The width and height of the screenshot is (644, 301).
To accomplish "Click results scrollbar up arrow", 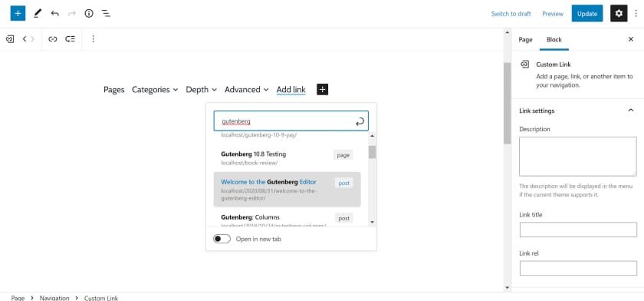I will tap(372, 135).
